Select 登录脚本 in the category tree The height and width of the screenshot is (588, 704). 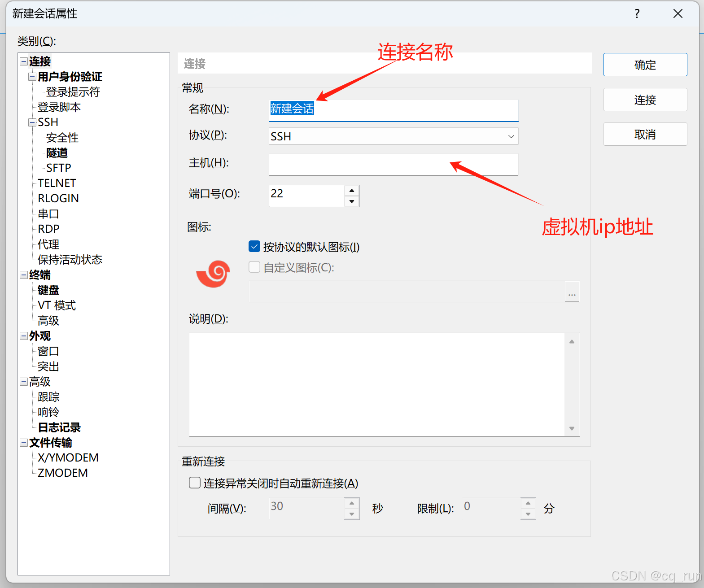click(x=59, y=107)
